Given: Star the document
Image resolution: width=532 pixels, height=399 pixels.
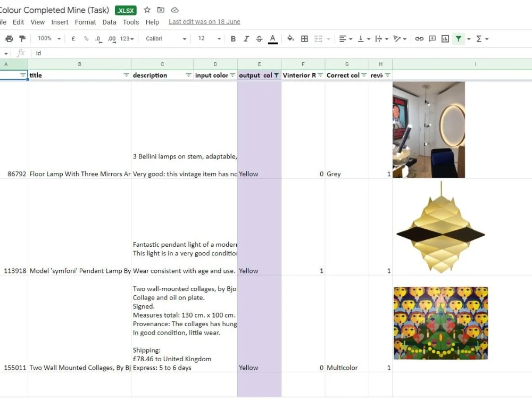Looking at the screenshot, I should point(147,10).
